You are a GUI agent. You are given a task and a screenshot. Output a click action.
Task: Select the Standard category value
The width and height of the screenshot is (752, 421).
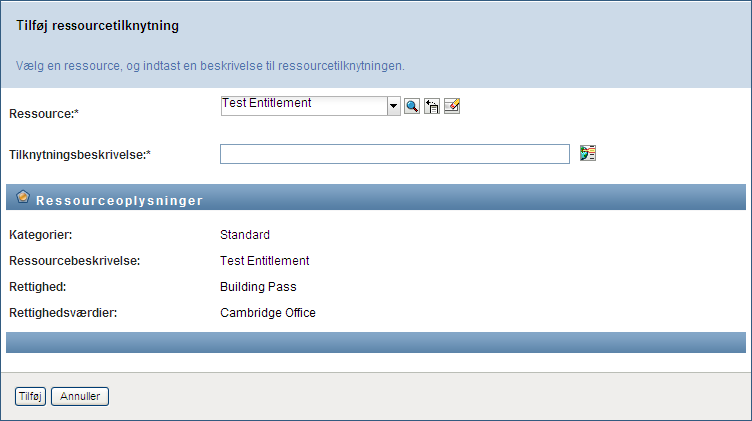click(x=245, y=235)
